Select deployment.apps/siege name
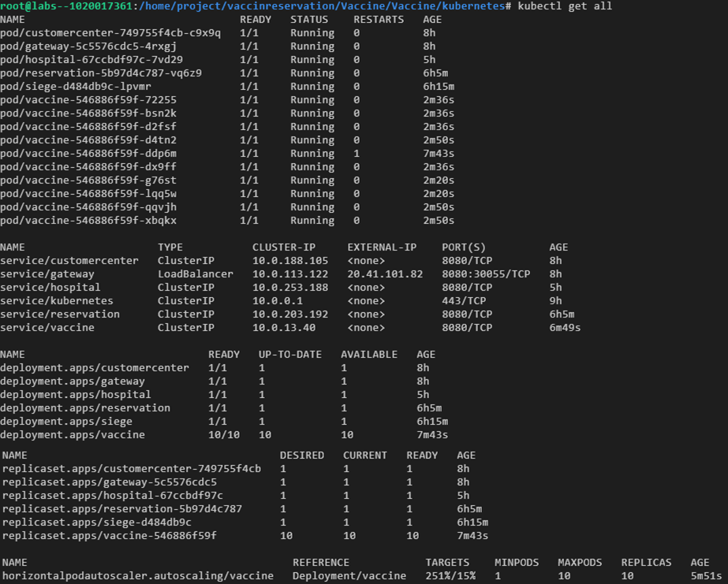Viewport: 728px width, 584px height. [x=66, y=422]
